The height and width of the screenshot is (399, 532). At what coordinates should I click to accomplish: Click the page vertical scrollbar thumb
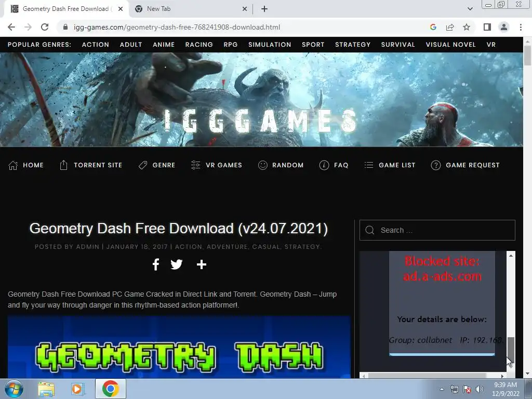(528, 55)
